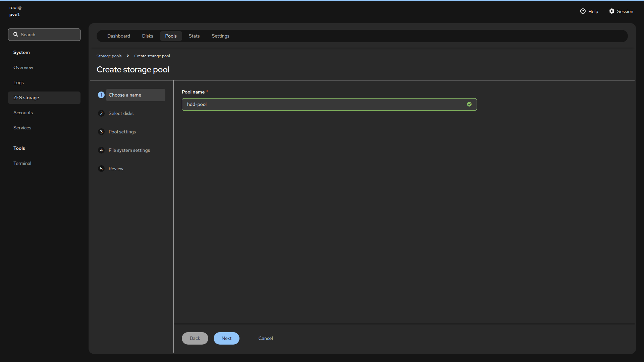Click the search magnifier icon
The height and width of the screenshot is (362, 644).
16,35
